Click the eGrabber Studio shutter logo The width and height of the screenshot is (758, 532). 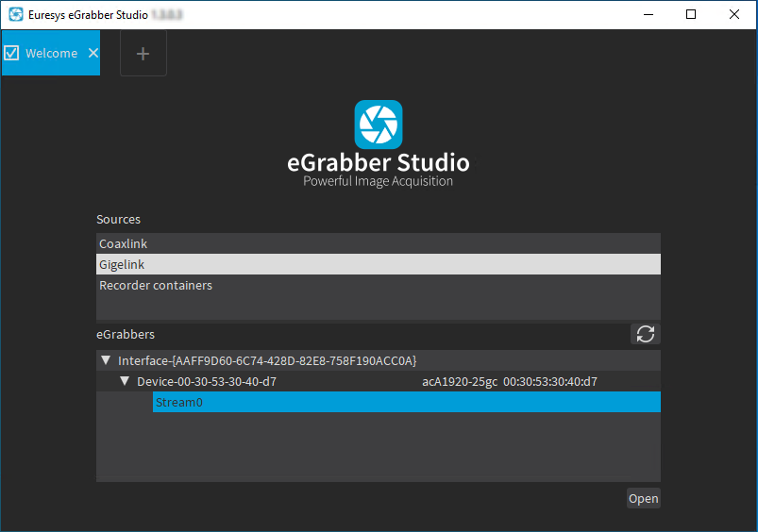(x=378, y=125)
